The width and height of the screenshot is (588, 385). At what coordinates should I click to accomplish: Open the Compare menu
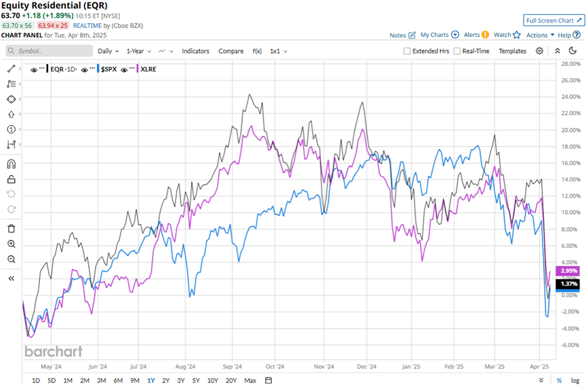click(231, 51)
